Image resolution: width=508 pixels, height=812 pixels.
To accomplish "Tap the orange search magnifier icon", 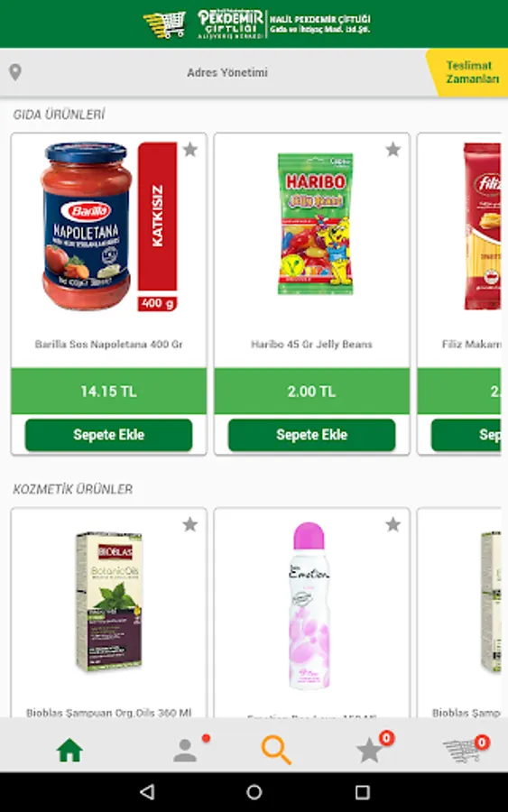I will 276,750.
